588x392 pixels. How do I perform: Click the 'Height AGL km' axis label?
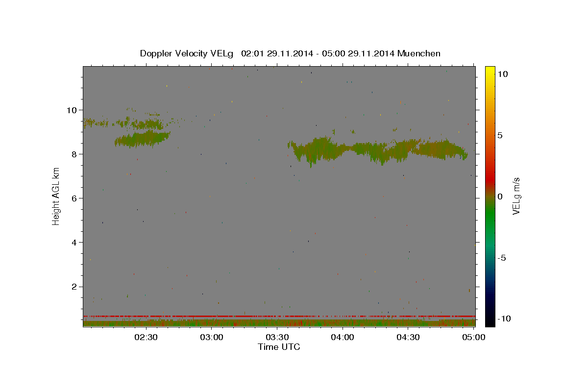click(56, 196)
